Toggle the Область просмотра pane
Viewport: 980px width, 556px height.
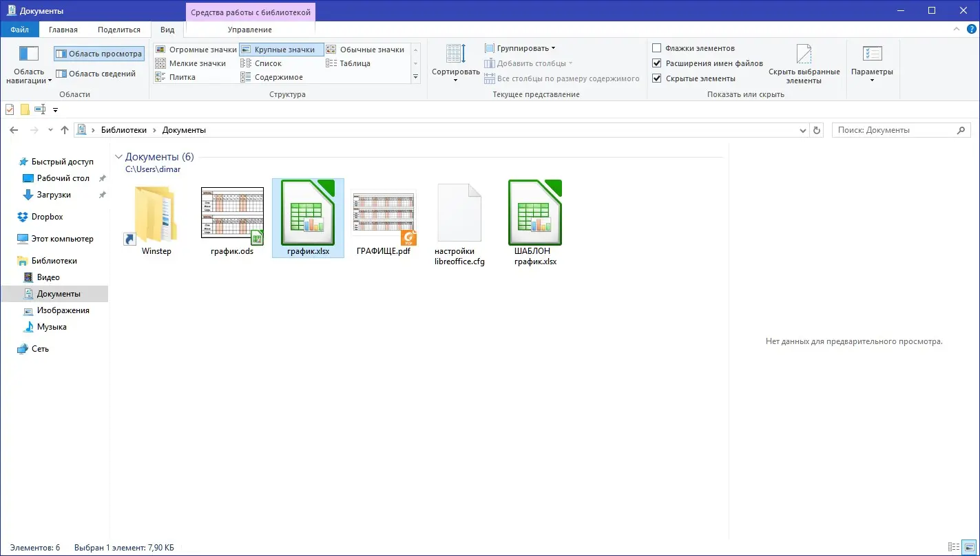pos(99,54)
